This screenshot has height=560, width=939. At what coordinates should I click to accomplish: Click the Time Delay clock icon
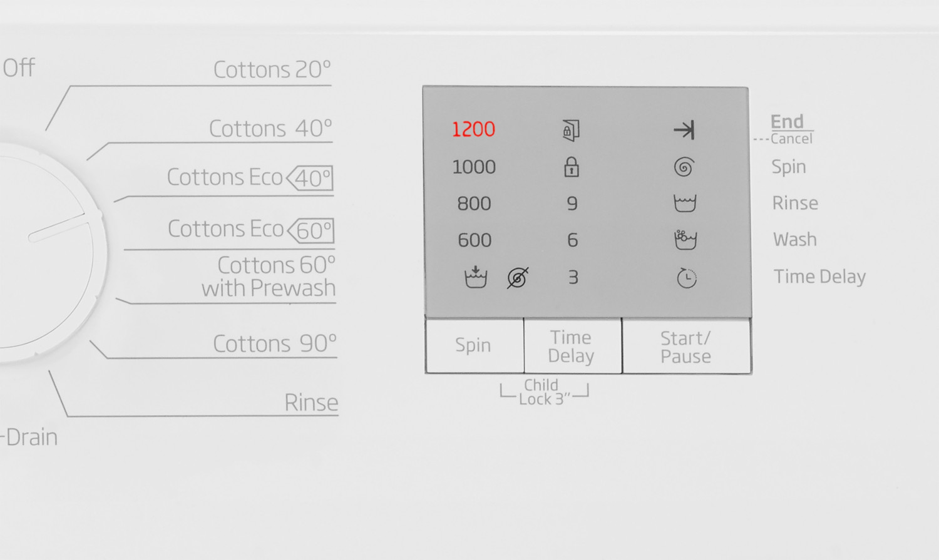pyautogui.click(x=687, y=278)
